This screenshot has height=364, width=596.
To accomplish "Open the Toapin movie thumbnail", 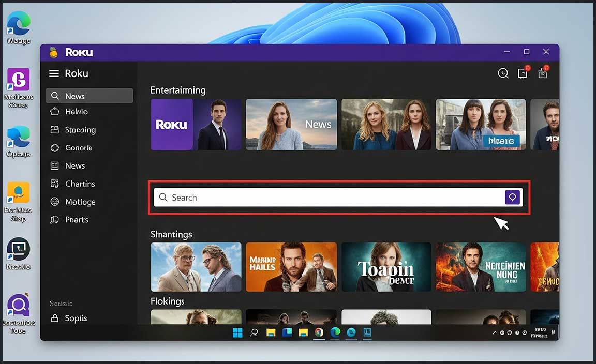I will [x=386, y=267].
